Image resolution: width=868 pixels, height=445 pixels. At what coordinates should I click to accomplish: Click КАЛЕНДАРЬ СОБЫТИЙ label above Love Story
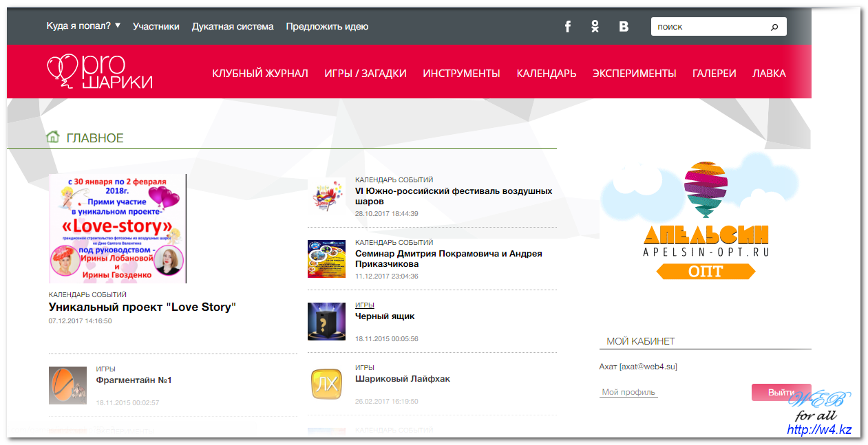coord(87,294)
